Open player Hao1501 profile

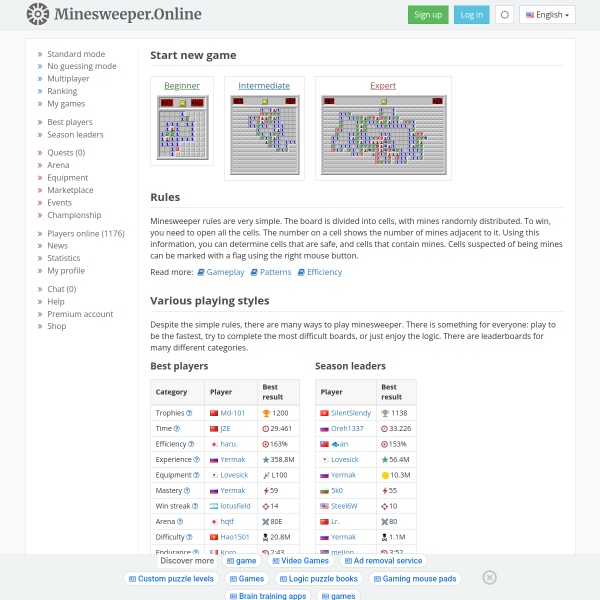(235, 537)
